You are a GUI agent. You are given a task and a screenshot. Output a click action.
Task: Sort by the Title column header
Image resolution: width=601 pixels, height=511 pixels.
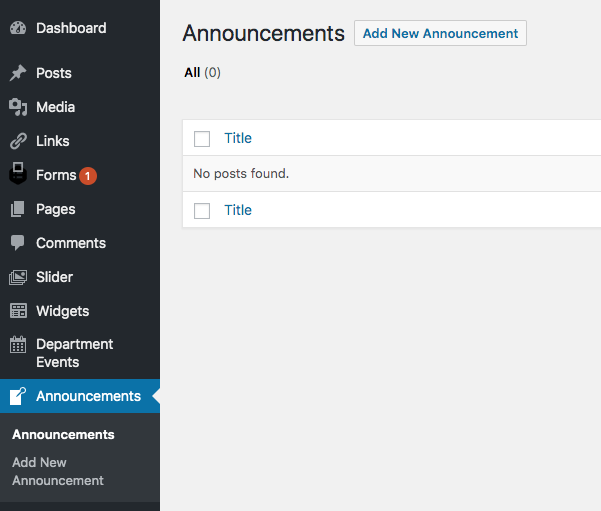(238, 138)
